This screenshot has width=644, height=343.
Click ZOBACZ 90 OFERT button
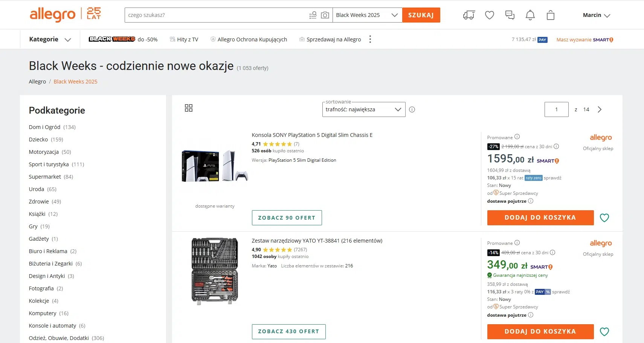coord(287,218)
